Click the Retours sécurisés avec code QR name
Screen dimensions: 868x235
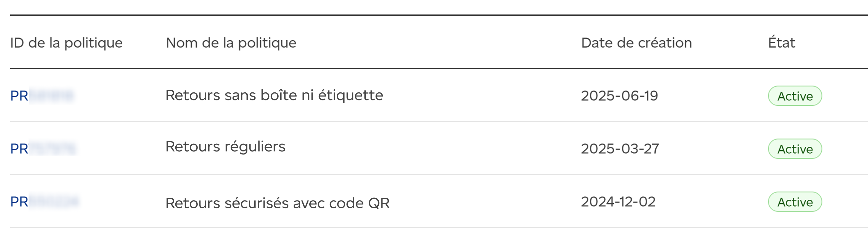tap(277, 203)
